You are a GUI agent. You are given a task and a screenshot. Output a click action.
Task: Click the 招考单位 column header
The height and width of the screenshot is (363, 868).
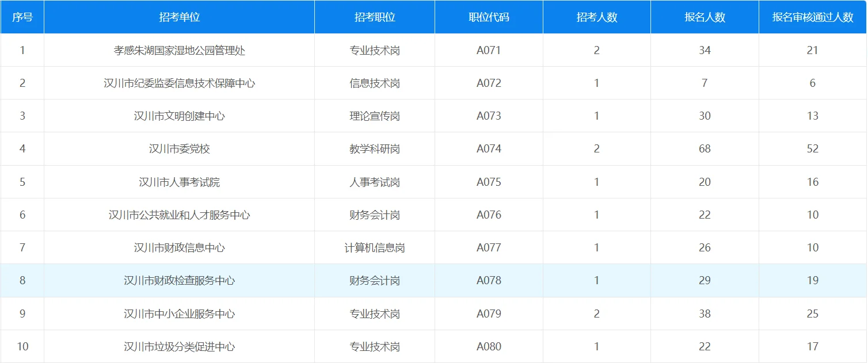[180, 17]
